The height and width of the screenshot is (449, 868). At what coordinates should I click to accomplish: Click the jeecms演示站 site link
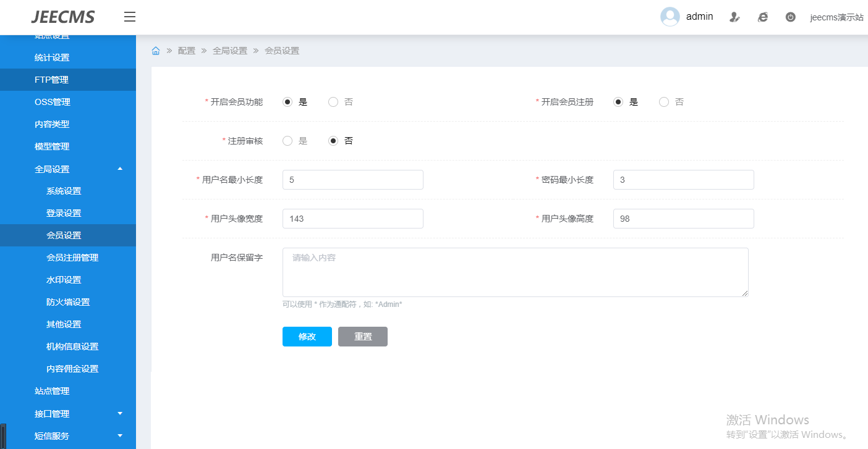point(837,17)
